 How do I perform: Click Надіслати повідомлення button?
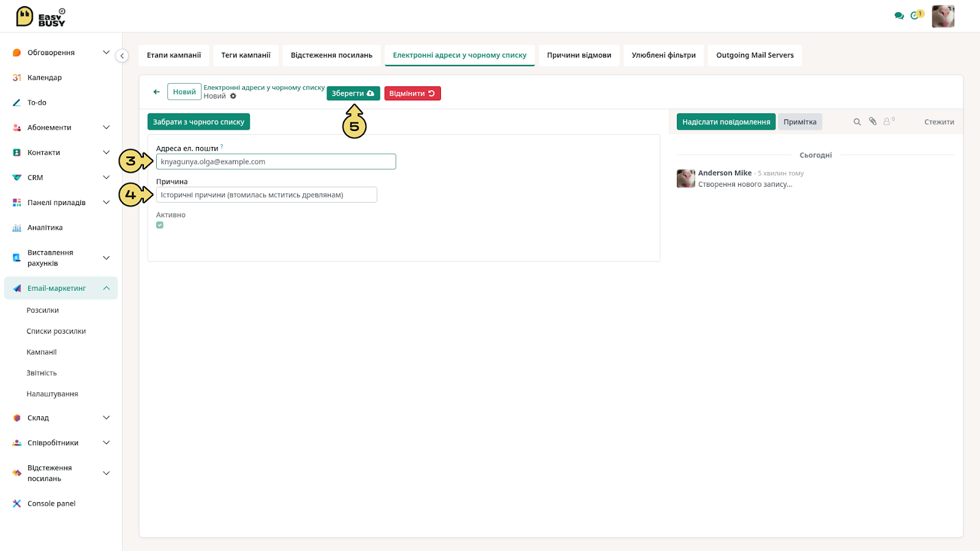[726, 122]
